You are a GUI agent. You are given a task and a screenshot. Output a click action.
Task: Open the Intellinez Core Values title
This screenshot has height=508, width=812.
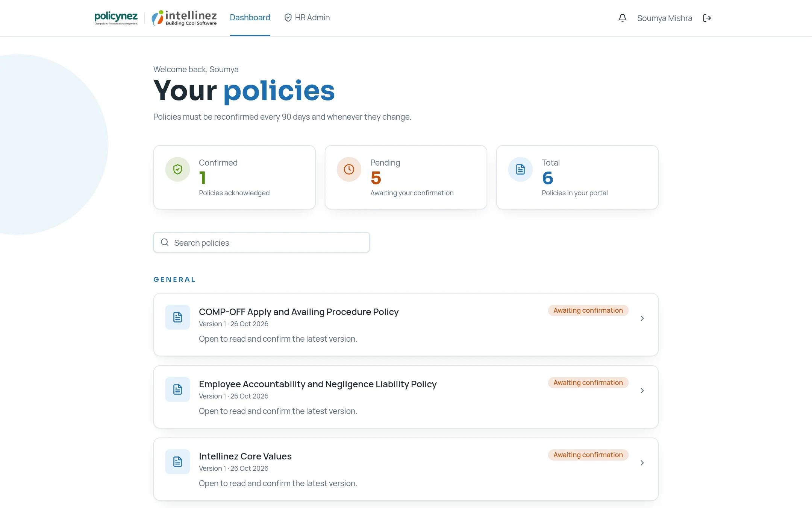click(x=245, y=456)
